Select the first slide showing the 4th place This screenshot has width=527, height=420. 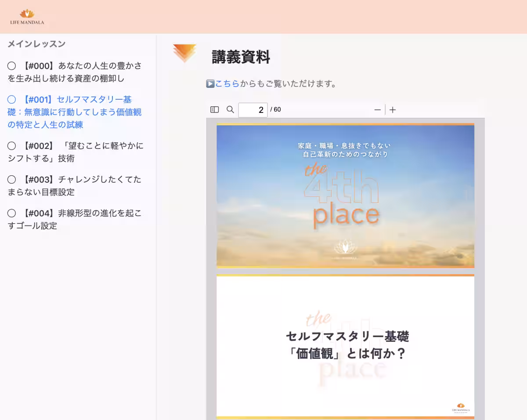pos(345,196)
